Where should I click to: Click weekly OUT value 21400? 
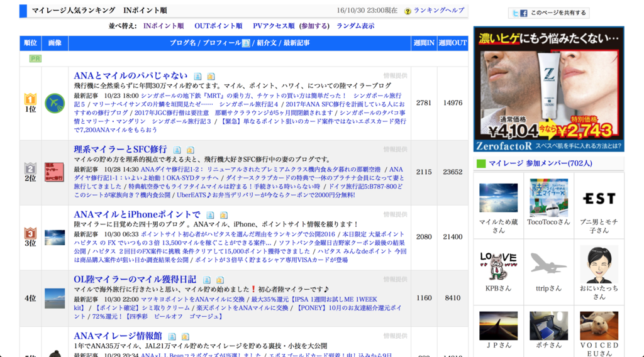(453, 237)
